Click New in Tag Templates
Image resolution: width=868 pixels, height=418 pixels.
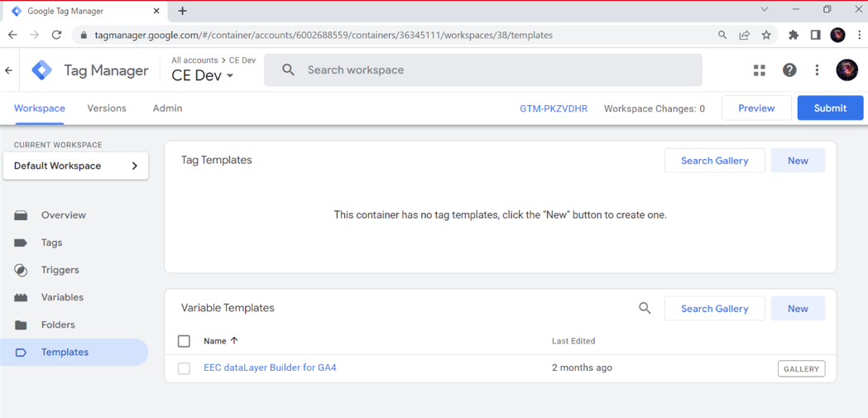pyautogui.click(x=798, y=161)
